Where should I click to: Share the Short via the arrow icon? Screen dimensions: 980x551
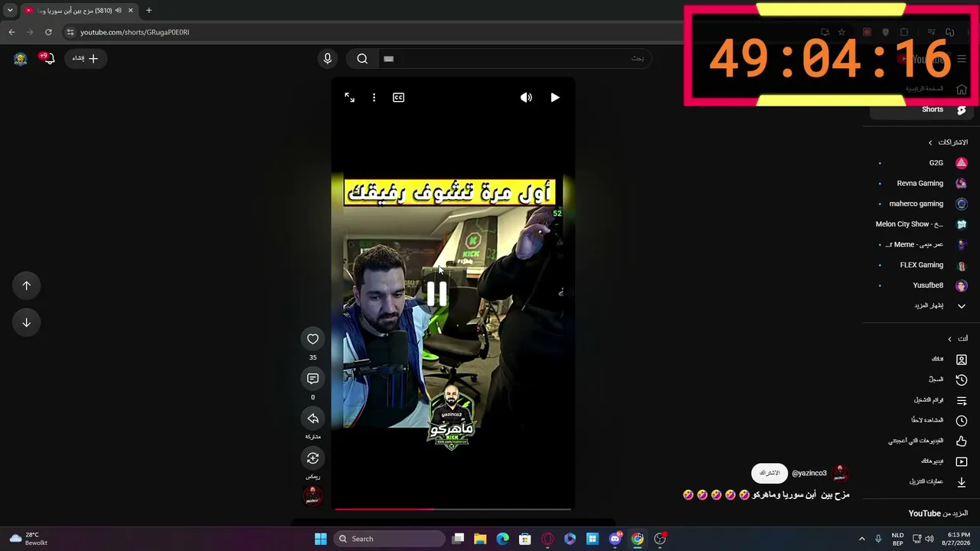coord(312,419)
